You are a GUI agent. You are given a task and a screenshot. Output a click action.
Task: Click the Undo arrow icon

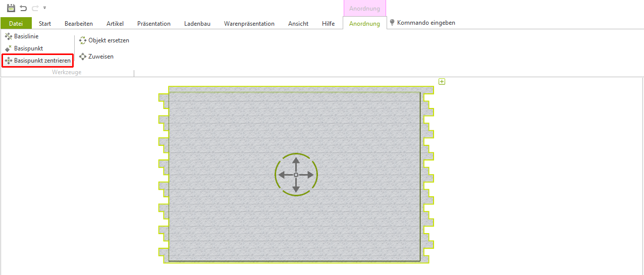(x=23, y=8)
